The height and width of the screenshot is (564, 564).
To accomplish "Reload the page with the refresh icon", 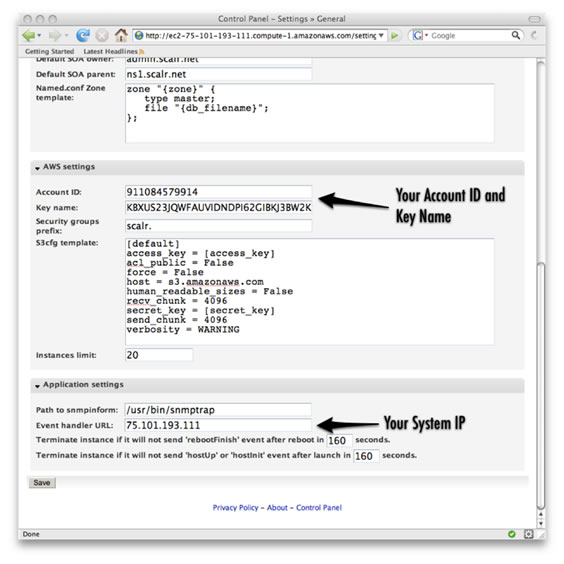I will 83,35.
